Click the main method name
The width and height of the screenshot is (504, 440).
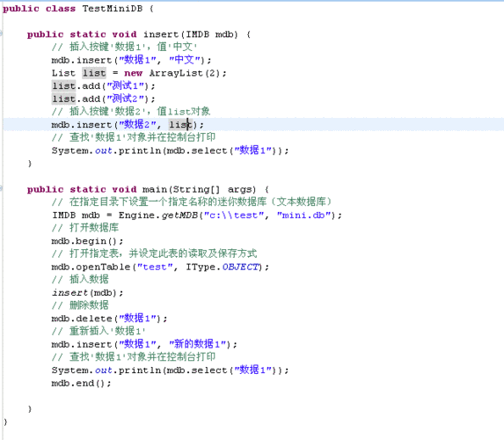click(155, 189)
